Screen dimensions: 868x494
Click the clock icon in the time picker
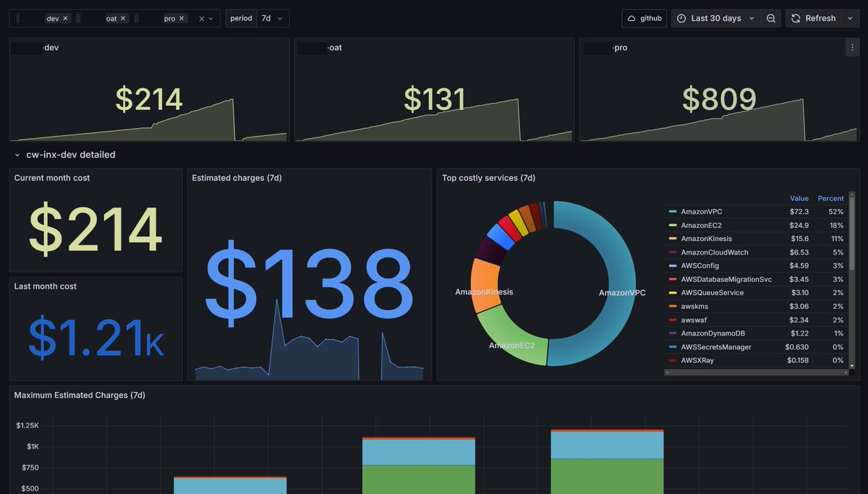(681, 18)
